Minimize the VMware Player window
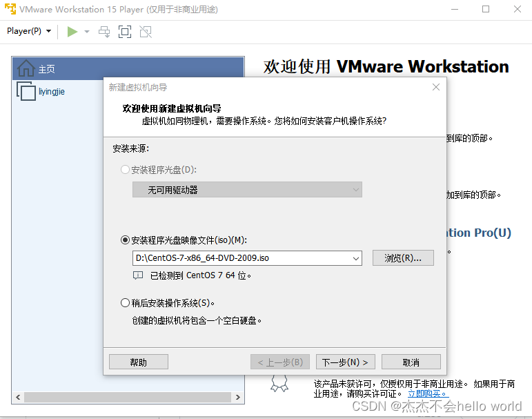The image size is (532, 419). (455, 9)
